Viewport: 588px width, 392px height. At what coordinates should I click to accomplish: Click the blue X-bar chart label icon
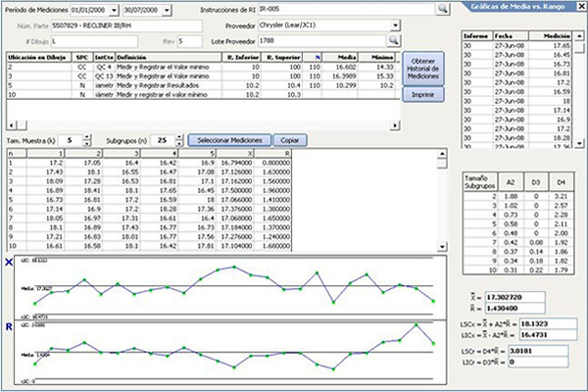8,262
